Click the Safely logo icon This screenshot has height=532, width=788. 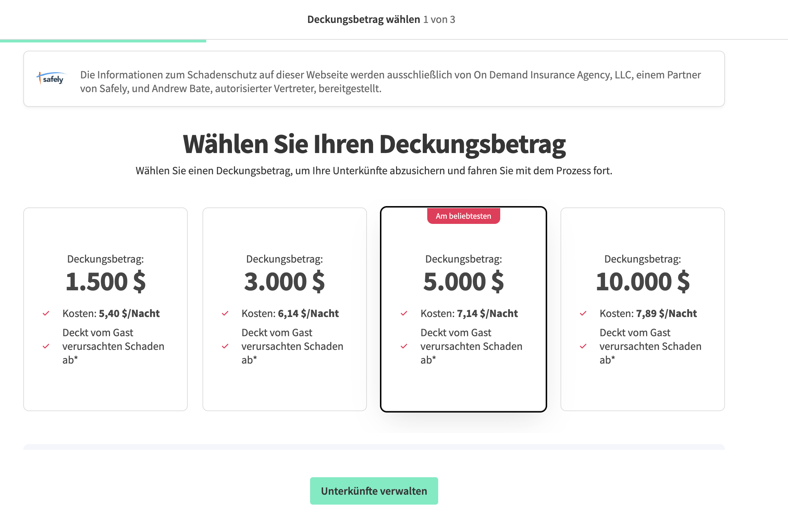coord(52,78)
